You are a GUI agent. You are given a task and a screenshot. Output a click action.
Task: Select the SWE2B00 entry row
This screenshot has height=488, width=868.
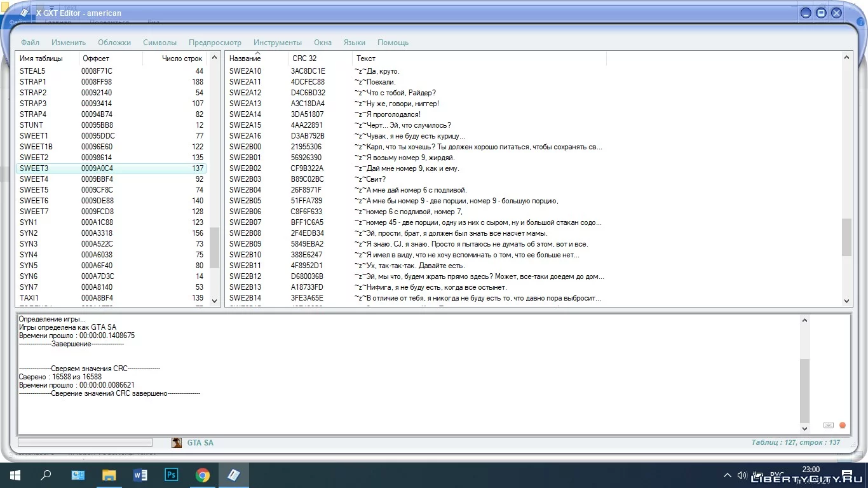click(416, 147)
